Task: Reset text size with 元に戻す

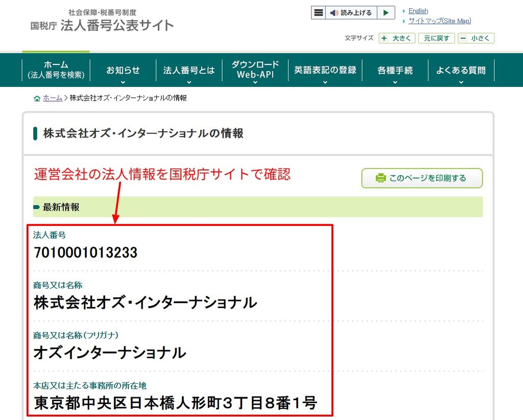Action: tap(436, 38)
